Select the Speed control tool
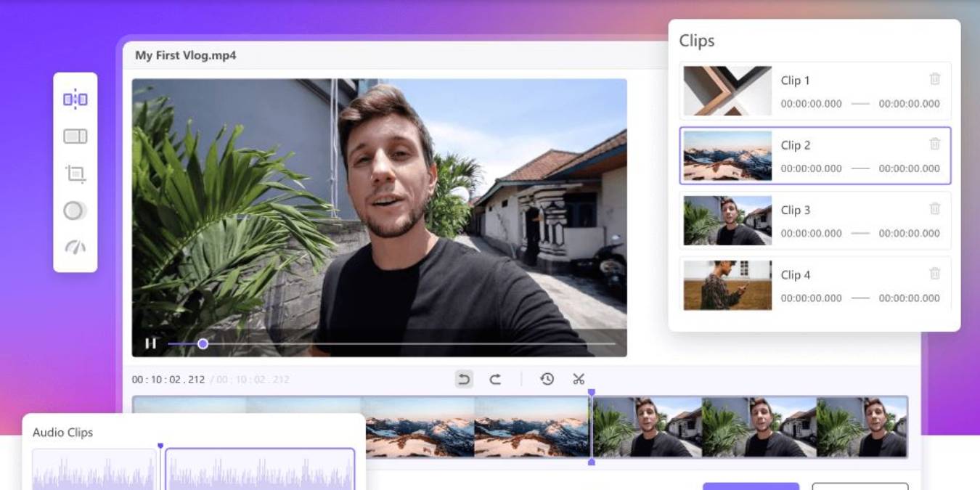The height and width of the screenshot is (490, 980). click(x=75, y=248)
